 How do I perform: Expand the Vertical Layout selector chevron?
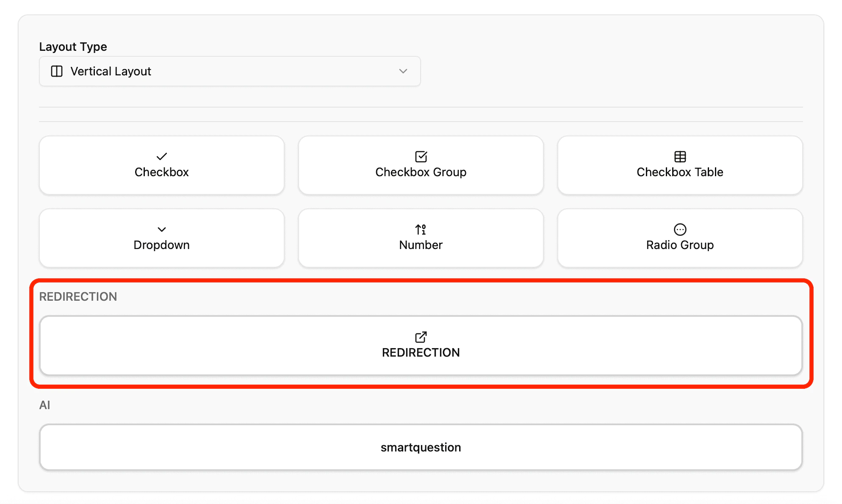(x=403, y=71)
